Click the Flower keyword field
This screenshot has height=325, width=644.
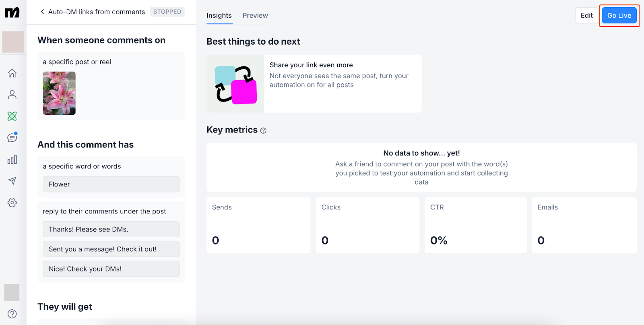coord(111,184)
